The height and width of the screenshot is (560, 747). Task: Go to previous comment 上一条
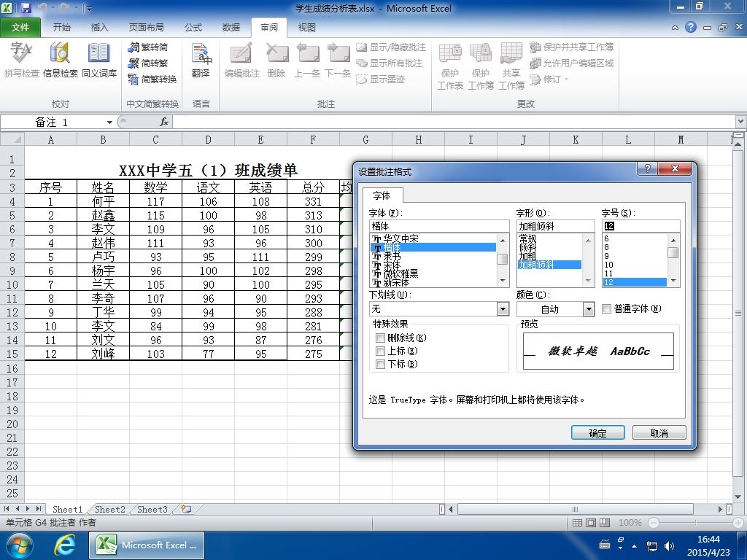click(307, 60)
